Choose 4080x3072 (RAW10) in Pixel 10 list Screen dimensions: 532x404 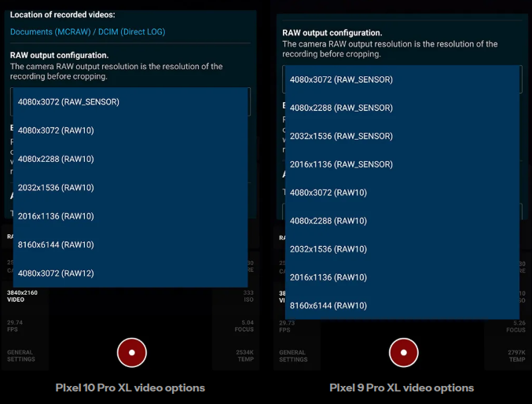click(x=130, y=130)
